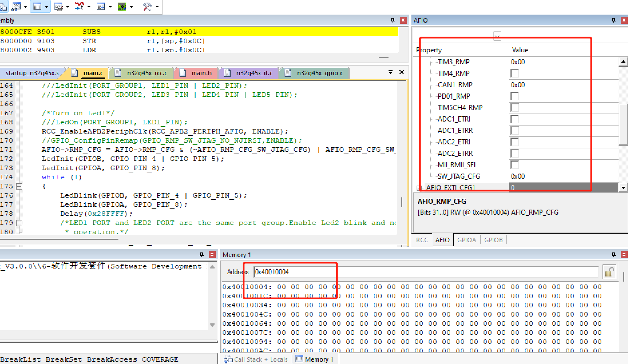
Task: Switch to the GPIOA peripheral tab
Action: coord(466,240)
